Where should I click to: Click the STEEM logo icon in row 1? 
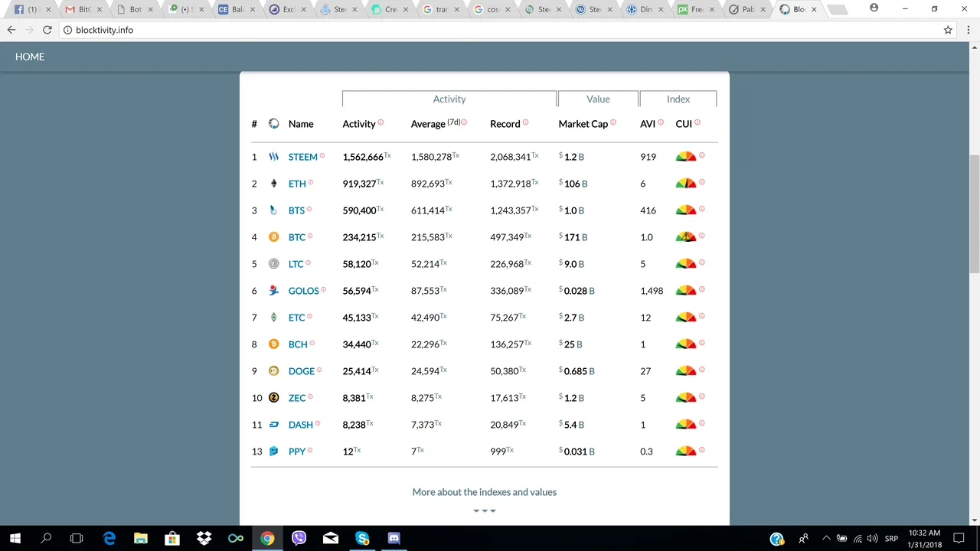pos(273,157)
